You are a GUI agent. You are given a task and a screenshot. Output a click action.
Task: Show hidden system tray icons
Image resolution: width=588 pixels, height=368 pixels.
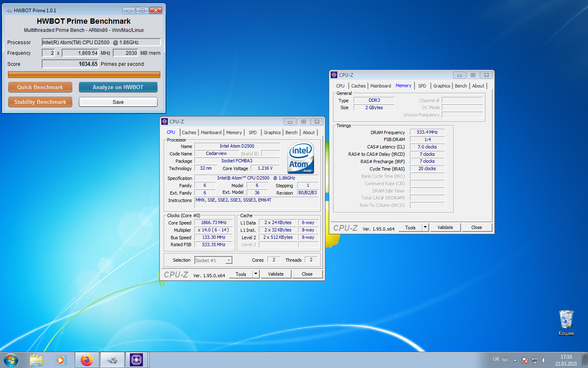pyautogui.click(x=515, y=360)
